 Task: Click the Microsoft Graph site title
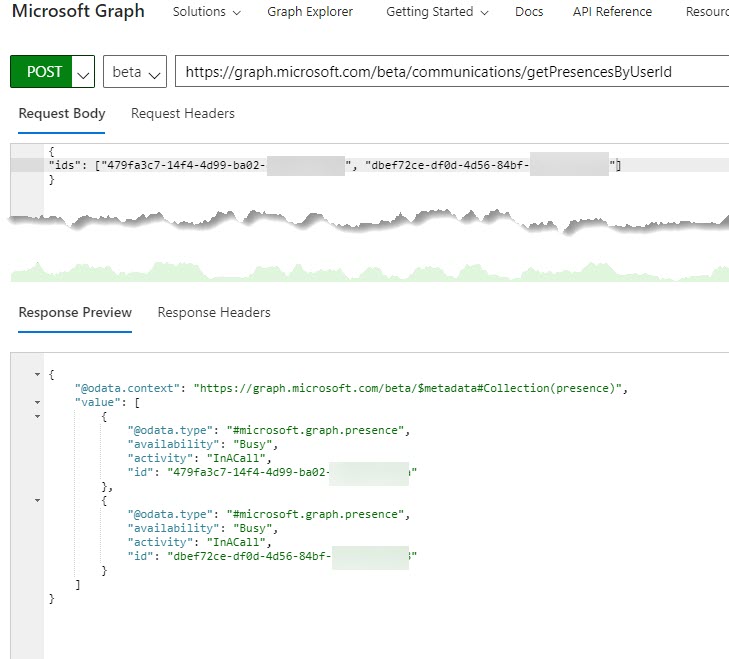(78, 12)
